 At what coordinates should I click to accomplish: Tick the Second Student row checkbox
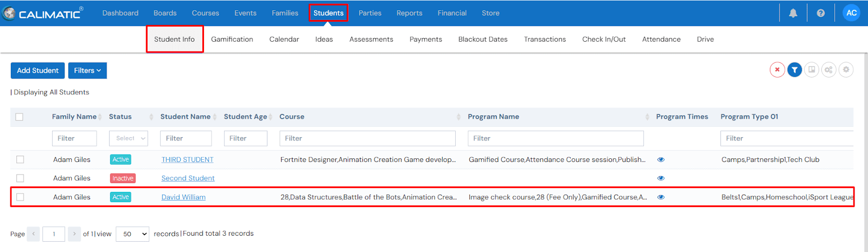[20, 178]
